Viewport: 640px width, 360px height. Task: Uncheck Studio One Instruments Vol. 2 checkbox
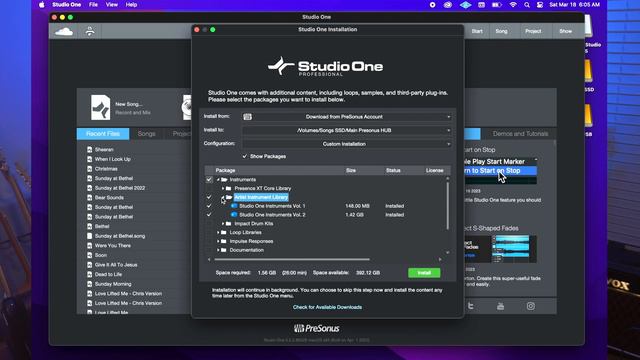click(209, 215)
